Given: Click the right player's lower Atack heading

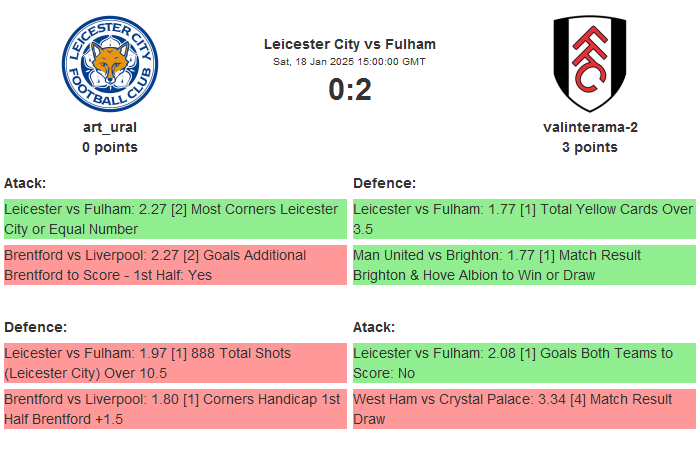Looking at the screenshot, I should [374, 327].
